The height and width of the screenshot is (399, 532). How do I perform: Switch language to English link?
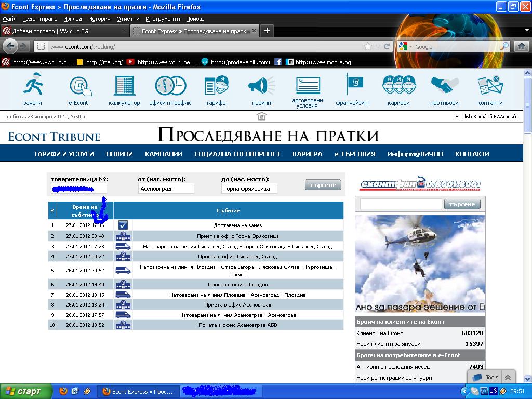(x=463, y=117)
